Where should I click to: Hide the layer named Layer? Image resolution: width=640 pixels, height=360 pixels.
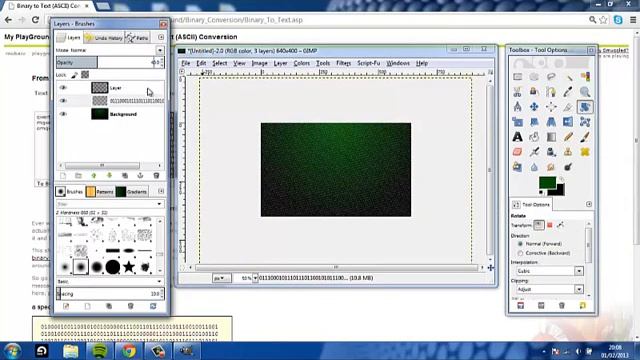pyautogui.click(x=63, y=88)
